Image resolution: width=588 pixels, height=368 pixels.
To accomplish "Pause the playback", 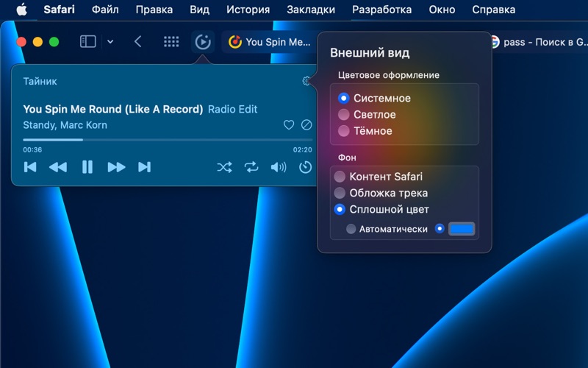I will click(87, 167).
